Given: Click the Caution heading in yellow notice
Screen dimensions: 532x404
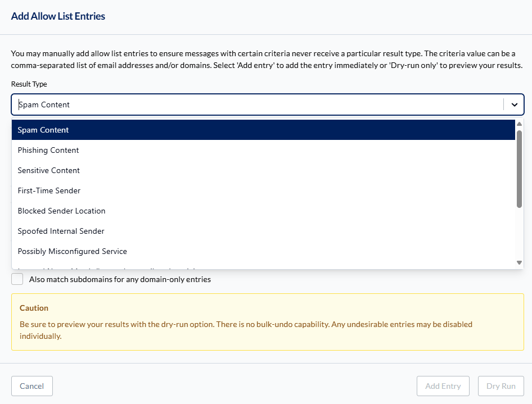Looking at the screenshot, I should tap(34, 308).
